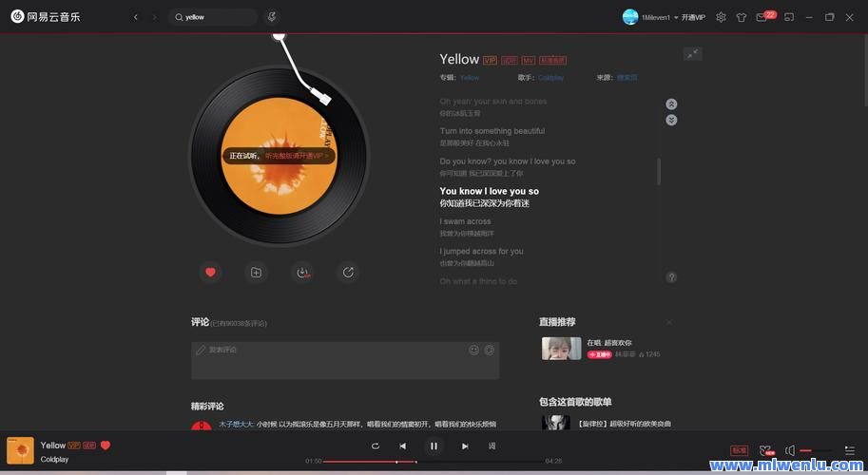Toggle desktop lyrics with the 词 button
Screen dimensions: 868x475
pyautogui.click(x=492, y=446)
